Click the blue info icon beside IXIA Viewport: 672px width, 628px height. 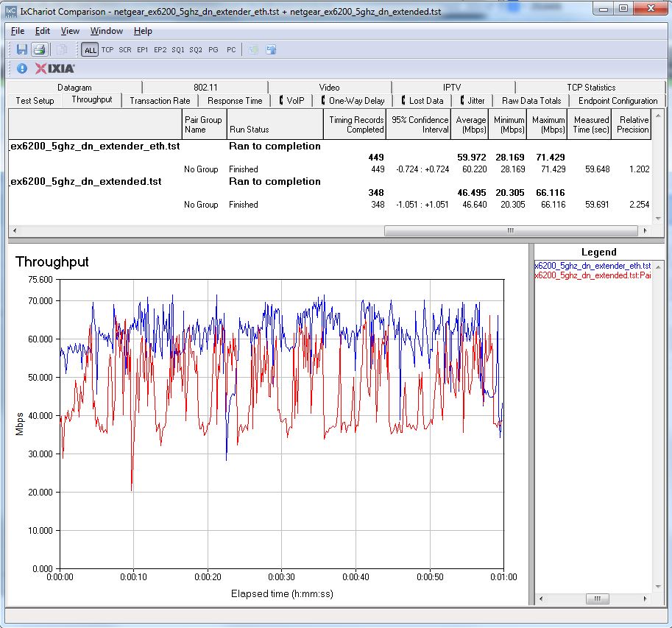(x=22, y=68)
